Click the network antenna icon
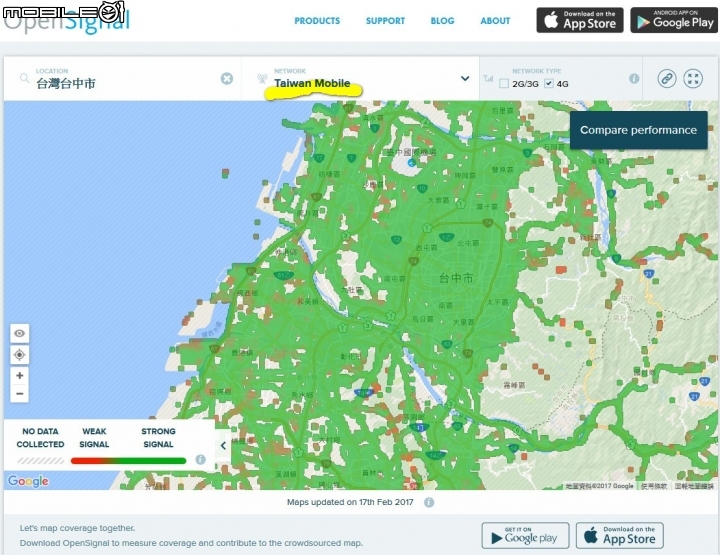Viewport: 720px width, 555px height. pyautogui.click(x=262, y=78)
